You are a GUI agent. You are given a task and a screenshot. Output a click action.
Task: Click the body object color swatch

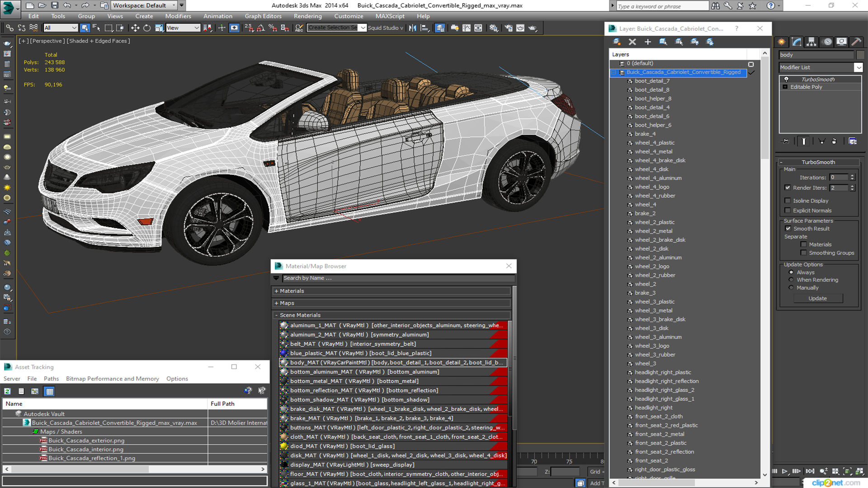pyautogui.click(x=860, y=55)
